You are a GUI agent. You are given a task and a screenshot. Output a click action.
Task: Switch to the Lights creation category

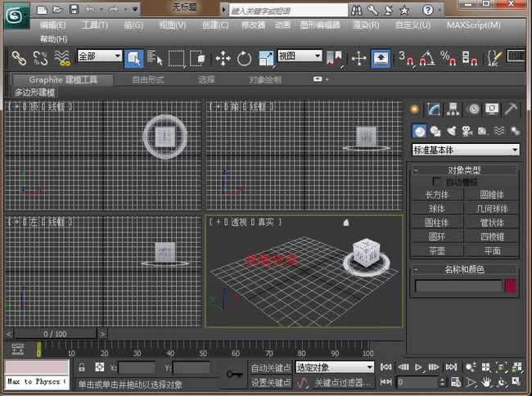click(450, 131)
